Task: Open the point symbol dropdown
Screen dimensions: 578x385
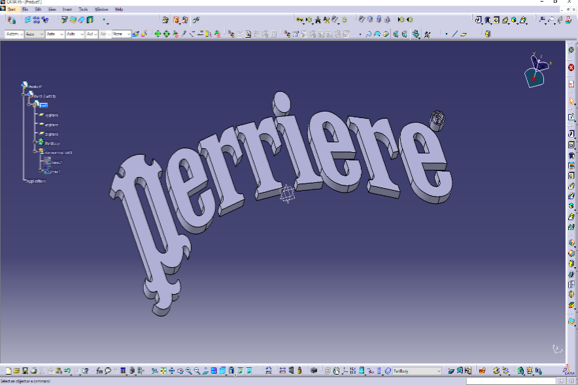Action: click(91, 34)
